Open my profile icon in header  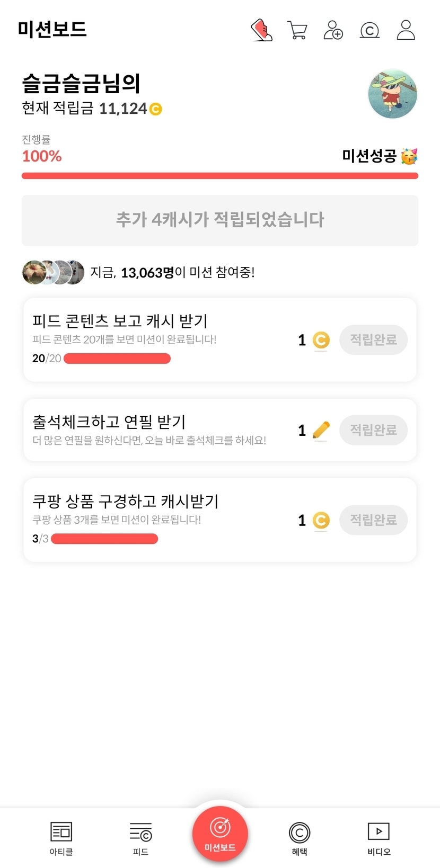pos(406,30)
